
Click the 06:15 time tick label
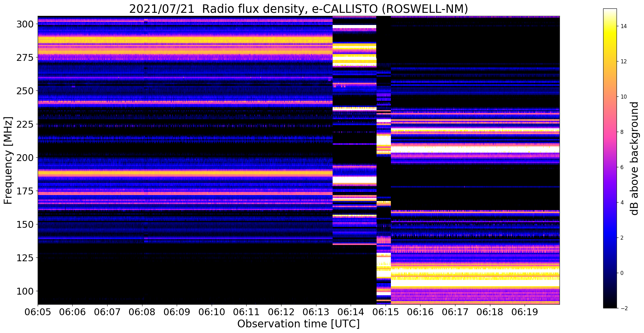pos(386,312)
